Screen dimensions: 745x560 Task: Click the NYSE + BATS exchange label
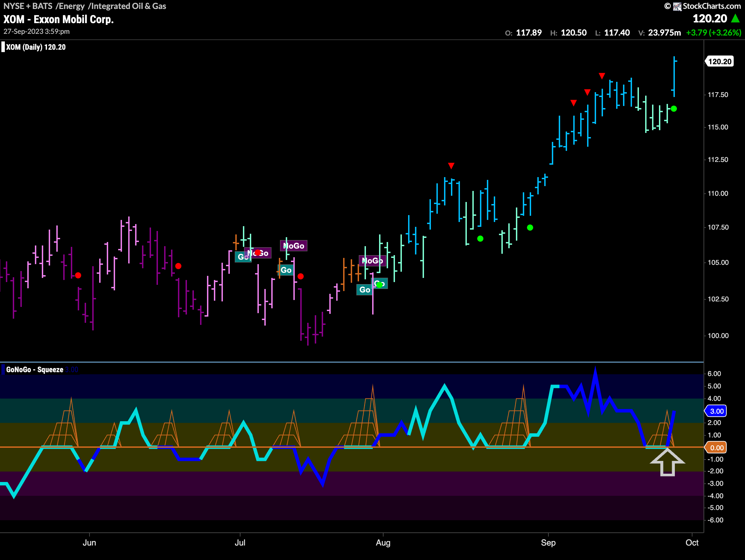click(x=28, y=6)
